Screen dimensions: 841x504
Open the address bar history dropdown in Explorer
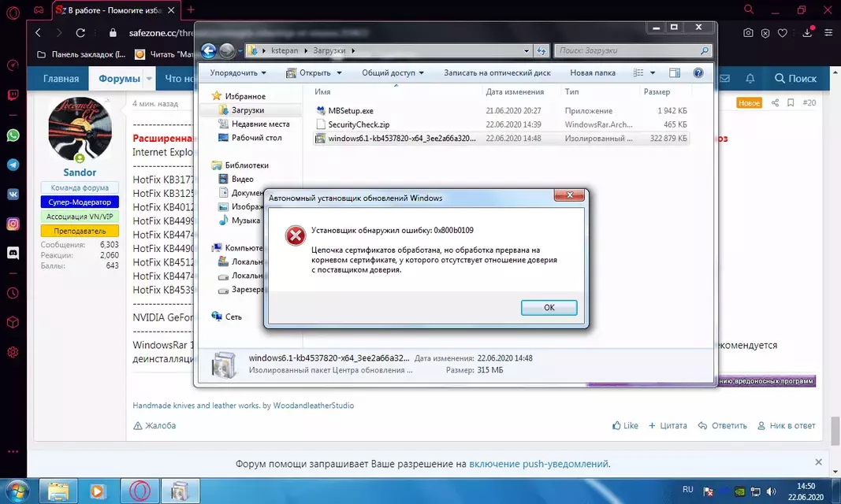coord(527,51)
